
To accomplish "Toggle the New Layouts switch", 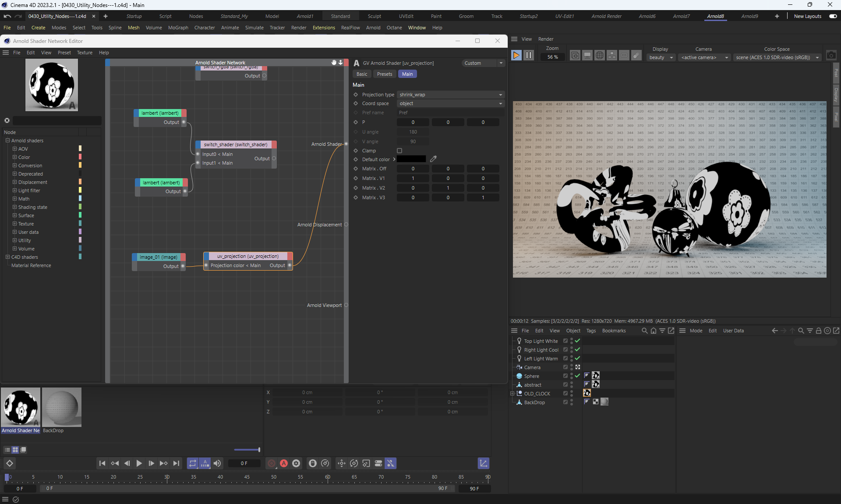I will click(x=833, y=16).
